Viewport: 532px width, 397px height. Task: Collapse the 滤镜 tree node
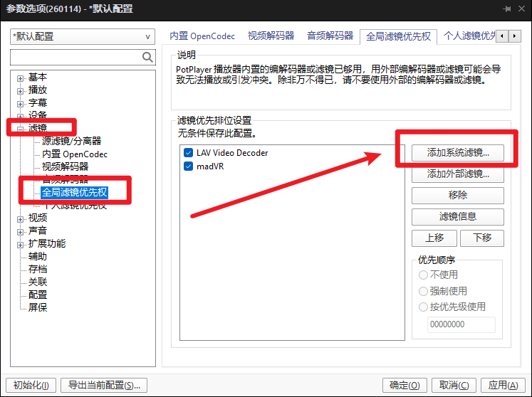coord(21,129)
